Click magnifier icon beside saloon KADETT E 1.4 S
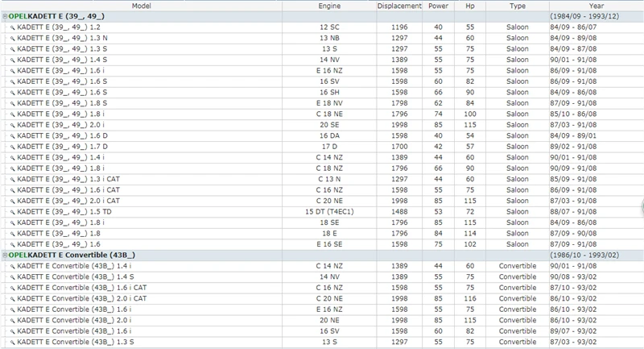Viewport: 644px width, 349px height. tap(13, 60)
